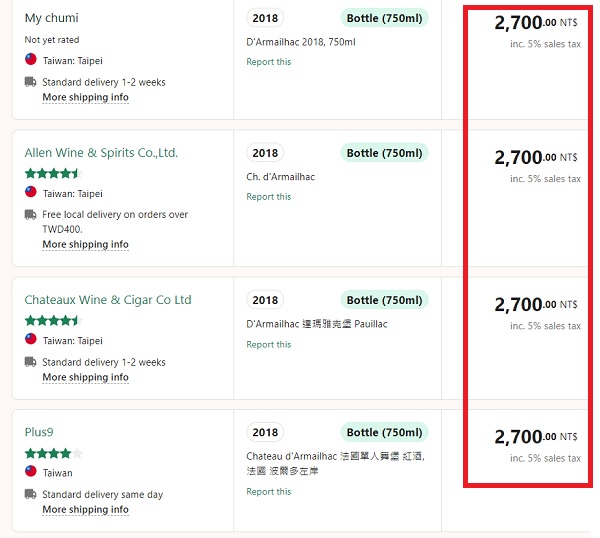Click Report this under Ch. d'Armailhac
The width and height of the screenshot is (600, 538).
(x=269, y=197)
